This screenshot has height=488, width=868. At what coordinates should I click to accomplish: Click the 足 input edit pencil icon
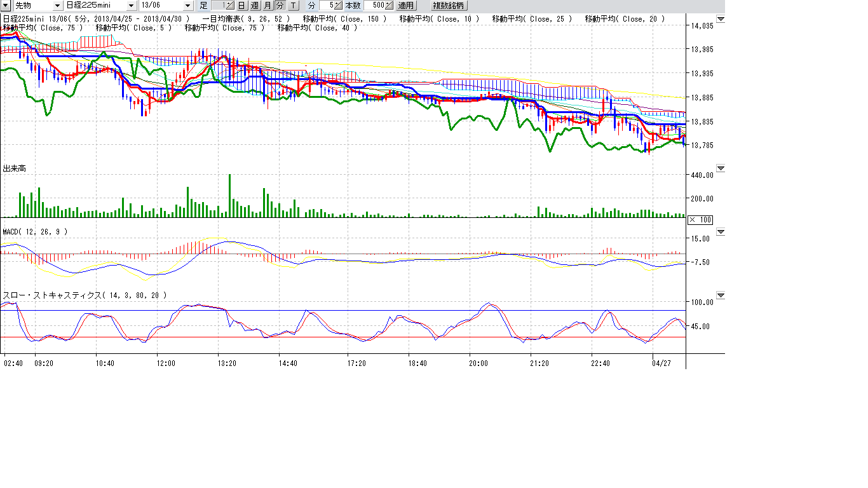[x=231, y=6]
